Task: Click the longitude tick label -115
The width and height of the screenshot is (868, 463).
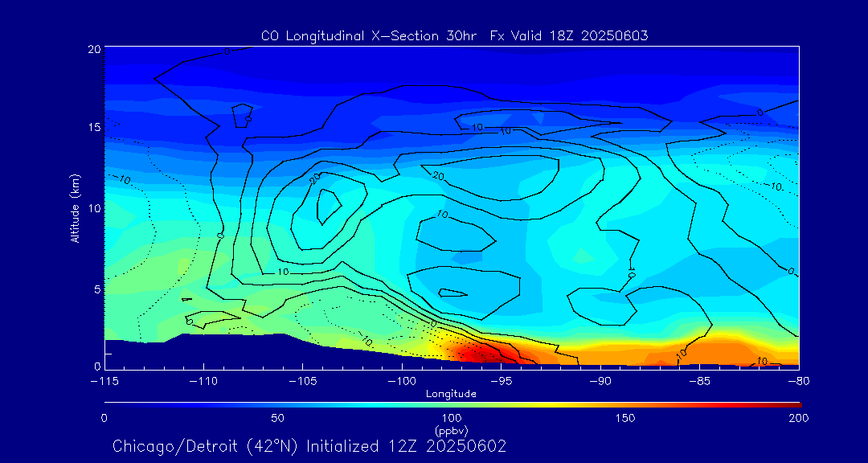Action: 104,381
